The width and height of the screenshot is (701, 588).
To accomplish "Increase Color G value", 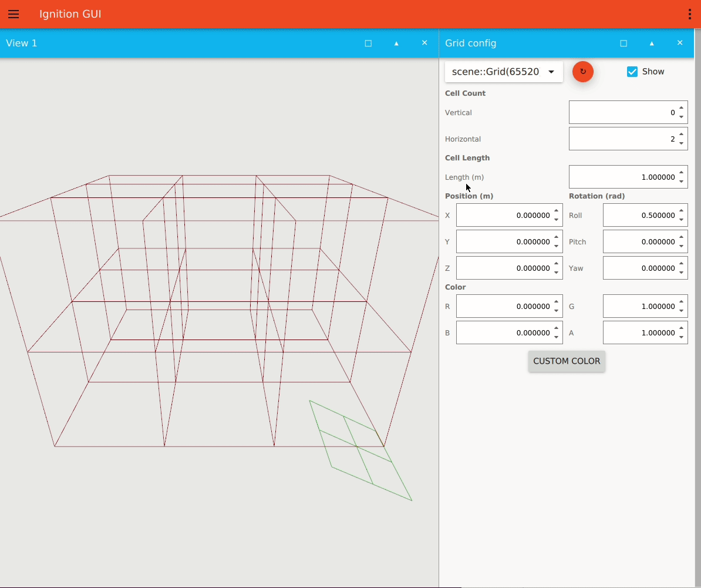I will (681, 302).
